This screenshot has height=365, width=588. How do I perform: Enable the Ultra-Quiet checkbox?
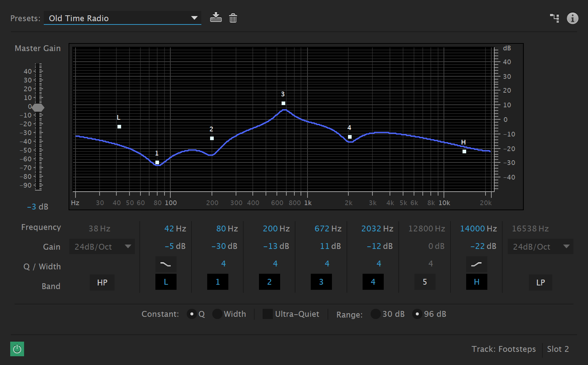(x=268, y=314)
